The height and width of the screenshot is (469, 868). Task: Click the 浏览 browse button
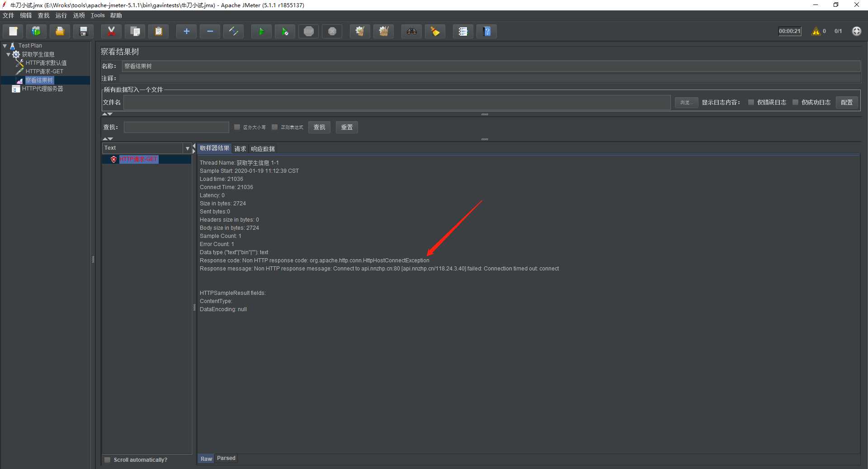click(x=686, y=103)
